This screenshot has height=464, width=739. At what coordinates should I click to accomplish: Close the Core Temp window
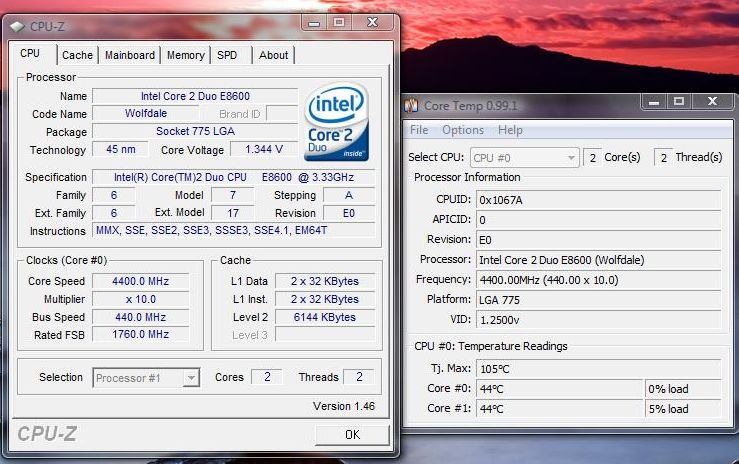712,101
